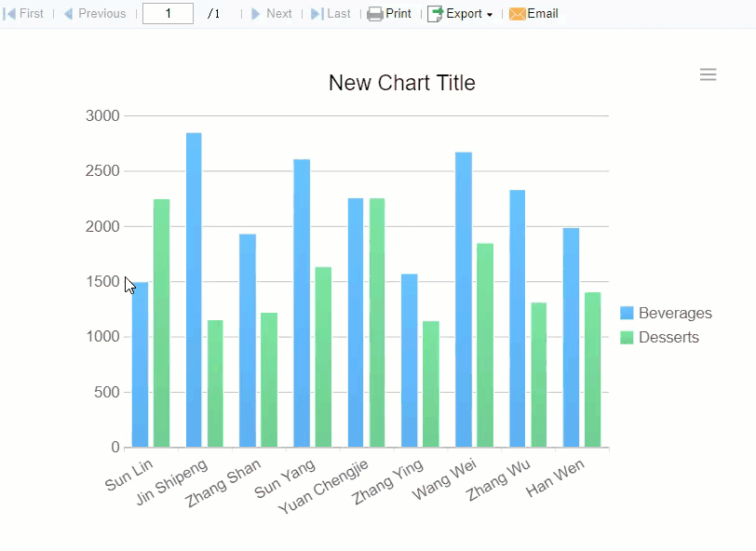Image resolution: width=756 pixels, height=551 pixels.
Task: Select the New Chart Title text
Action: click(x=401, y=83)
